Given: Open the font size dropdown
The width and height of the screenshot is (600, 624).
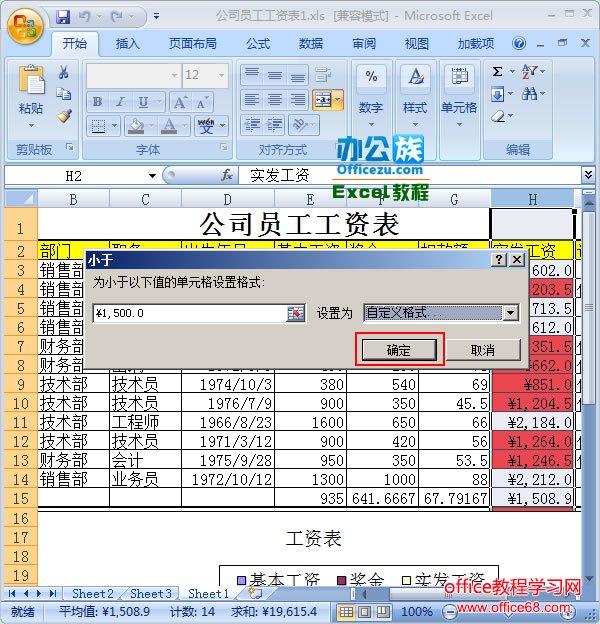Looking at the screenshot, I should coord(222,75).
